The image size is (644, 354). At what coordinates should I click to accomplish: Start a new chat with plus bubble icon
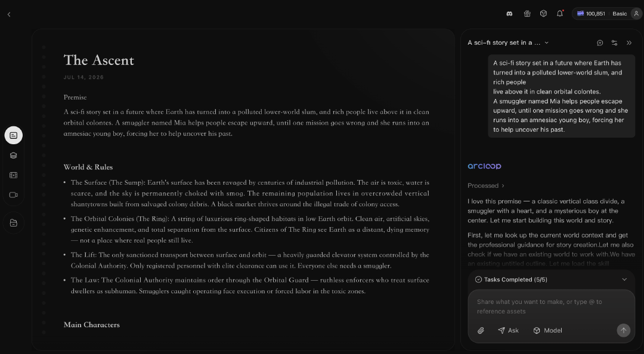point(600,43)
